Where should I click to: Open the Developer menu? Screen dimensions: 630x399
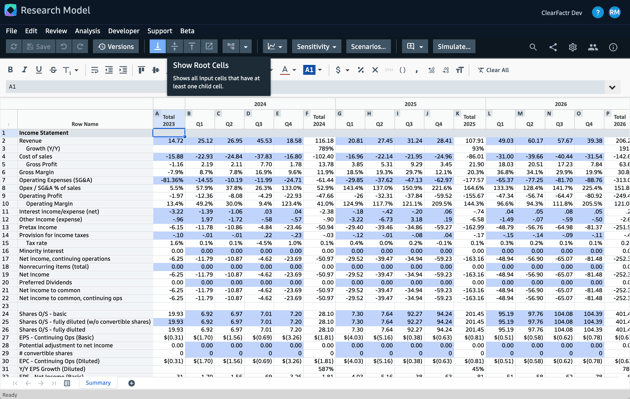pos(123,31)
